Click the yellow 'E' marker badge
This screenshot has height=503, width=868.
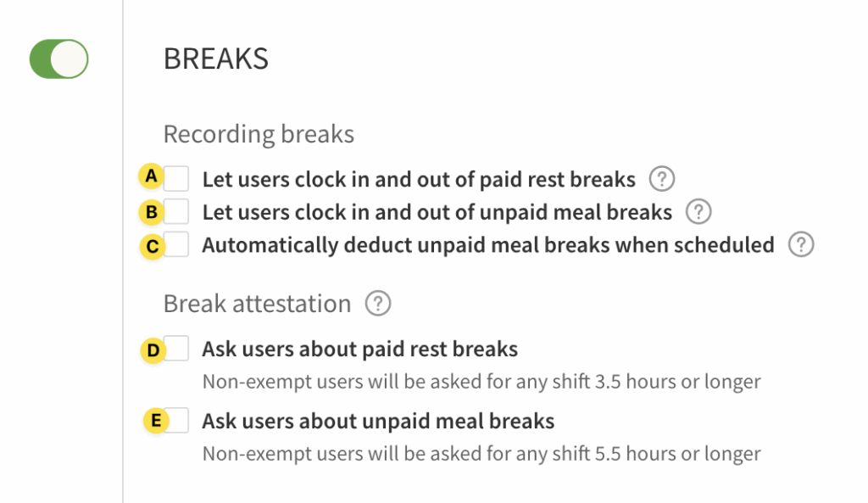click(156, 421)
